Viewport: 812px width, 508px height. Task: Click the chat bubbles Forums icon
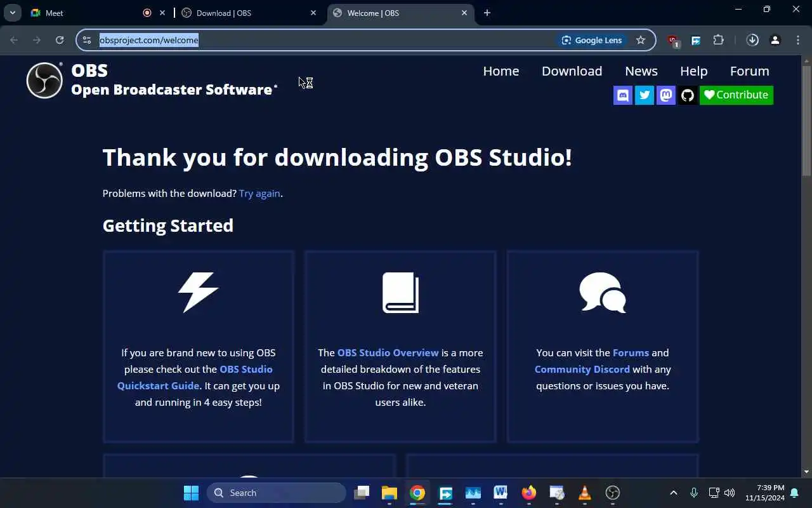point(603,292)
